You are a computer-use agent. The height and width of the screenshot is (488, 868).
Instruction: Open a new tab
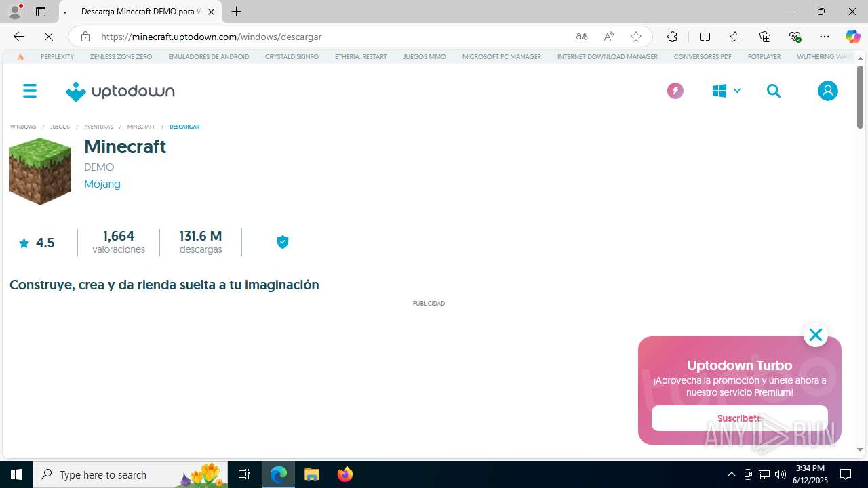coord(236,12)
